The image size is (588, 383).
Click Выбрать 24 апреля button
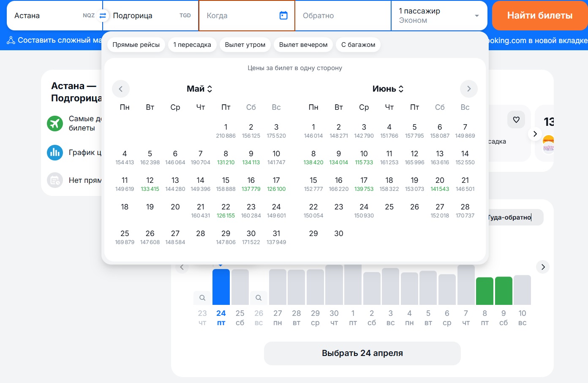(362, 353)
